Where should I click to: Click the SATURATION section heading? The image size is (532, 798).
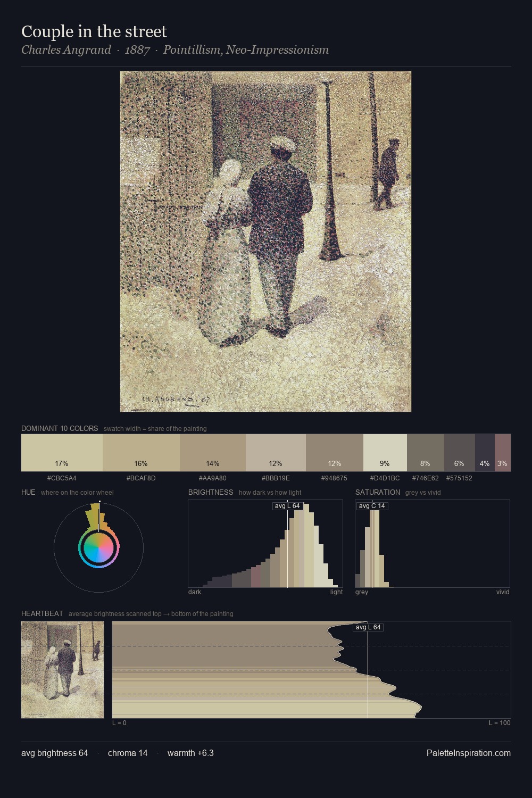pos(378,492)
